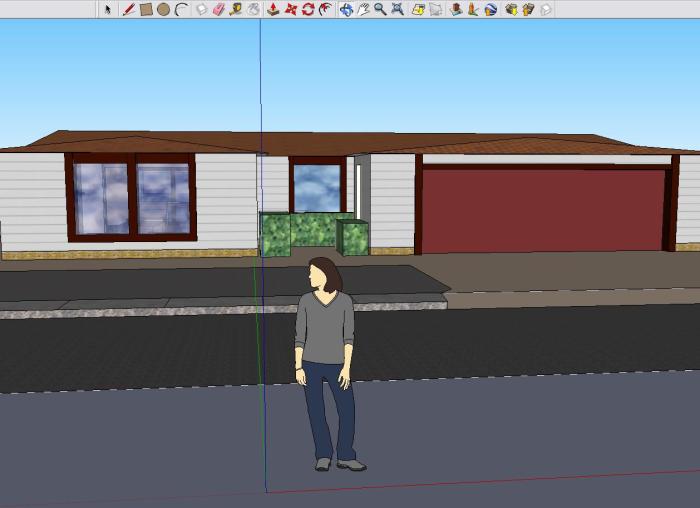The height and width of the screenshot is (508, 700).
Task: Switch to the Orbit camera tool
Action: [x=346, y=9]
